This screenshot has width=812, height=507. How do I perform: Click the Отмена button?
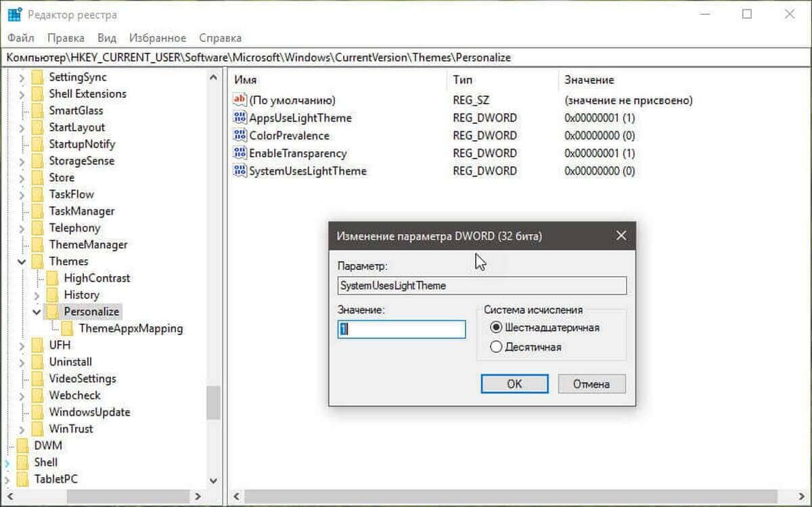tap(591, 384)
